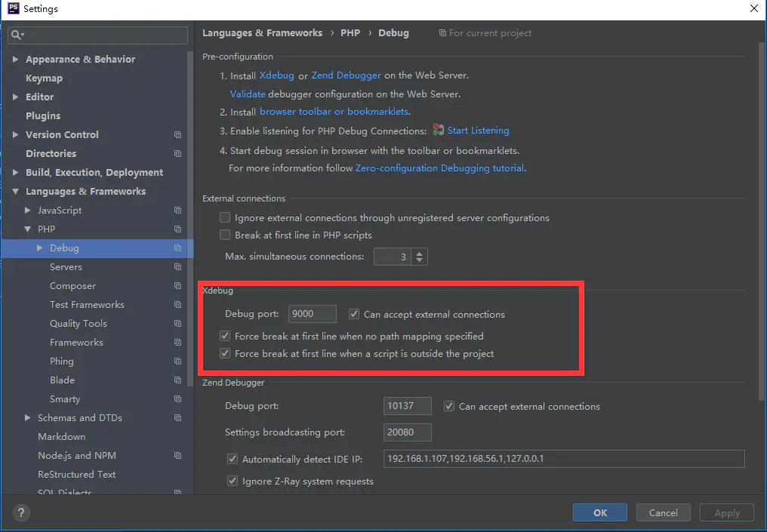This screenshot has height=532, width=767.
Task: Expand the Debug node arrow
Action: 39,248
